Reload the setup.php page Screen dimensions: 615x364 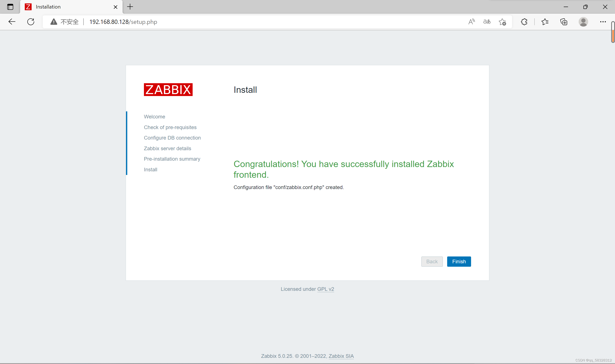31,22
